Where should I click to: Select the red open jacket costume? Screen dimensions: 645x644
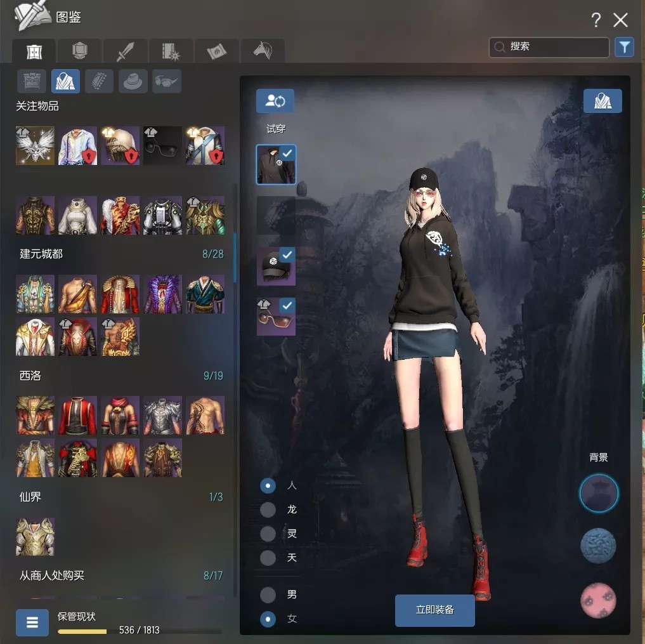78,416
